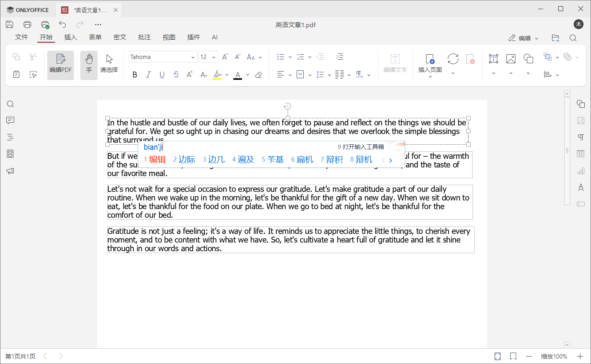
Task: Activate the Hand (手) tool
Action: 89,65
